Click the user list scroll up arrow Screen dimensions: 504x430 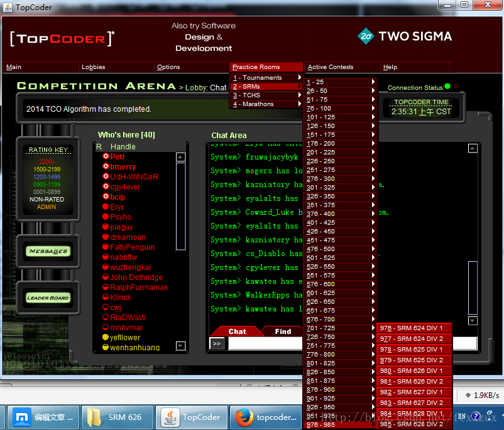coord(180,157)
